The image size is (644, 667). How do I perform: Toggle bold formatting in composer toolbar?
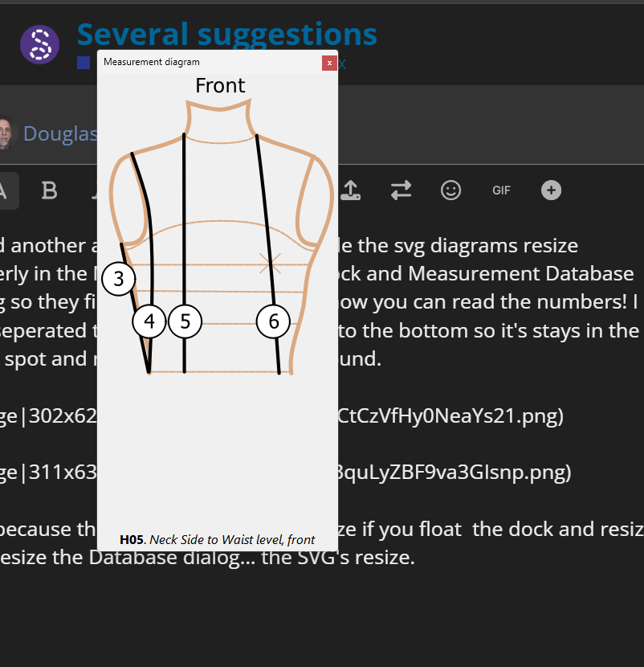pos(49,190)
